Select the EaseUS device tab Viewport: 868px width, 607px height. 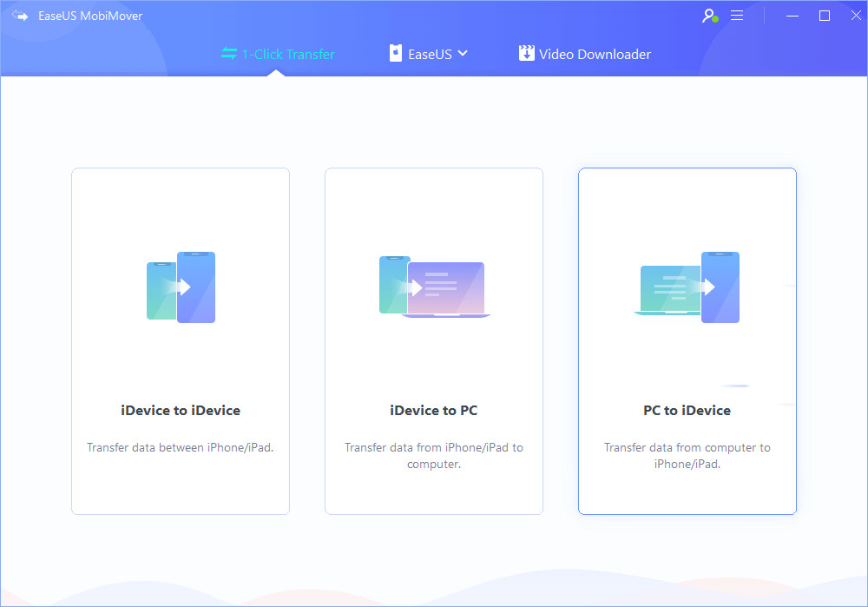pos(429,54)
